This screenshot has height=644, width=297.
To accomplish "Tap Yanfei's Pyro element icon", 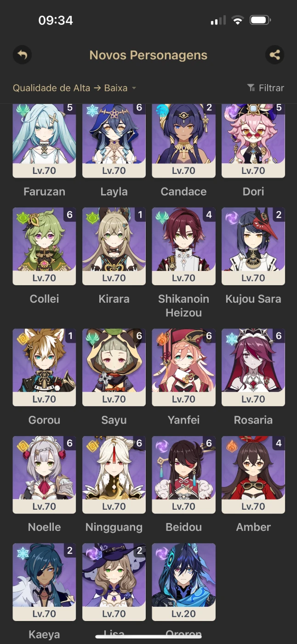I will pos(162,339).
